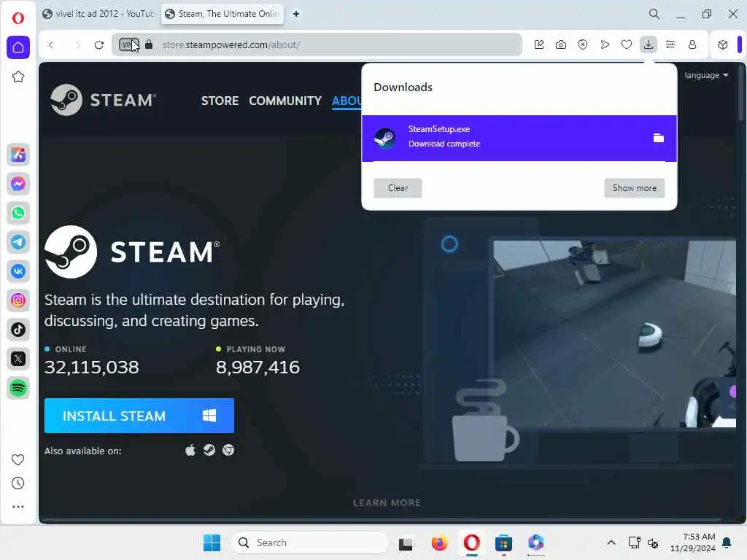Choose Apple macOS download icon
747x560 pixels.
click(190, 451)
